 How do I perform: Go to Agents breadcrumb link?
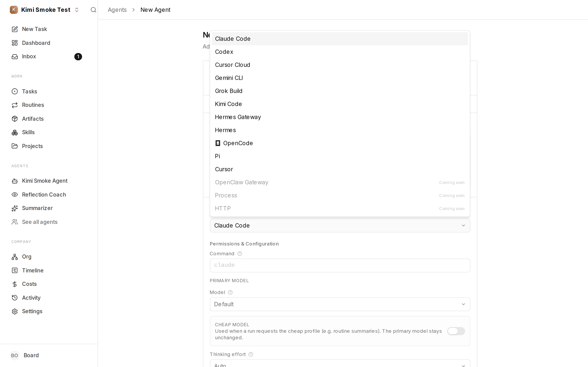click(117, 10)
